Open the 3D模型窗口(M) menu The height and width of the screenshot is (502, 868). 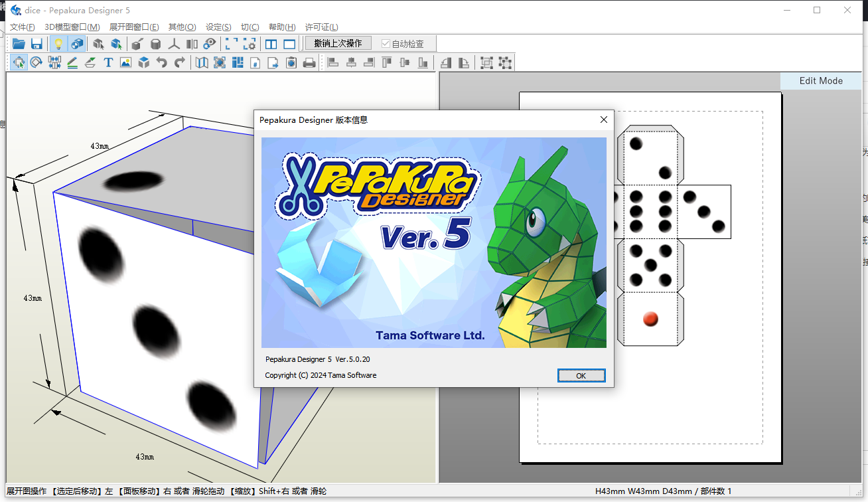click(x=72, y=27)
